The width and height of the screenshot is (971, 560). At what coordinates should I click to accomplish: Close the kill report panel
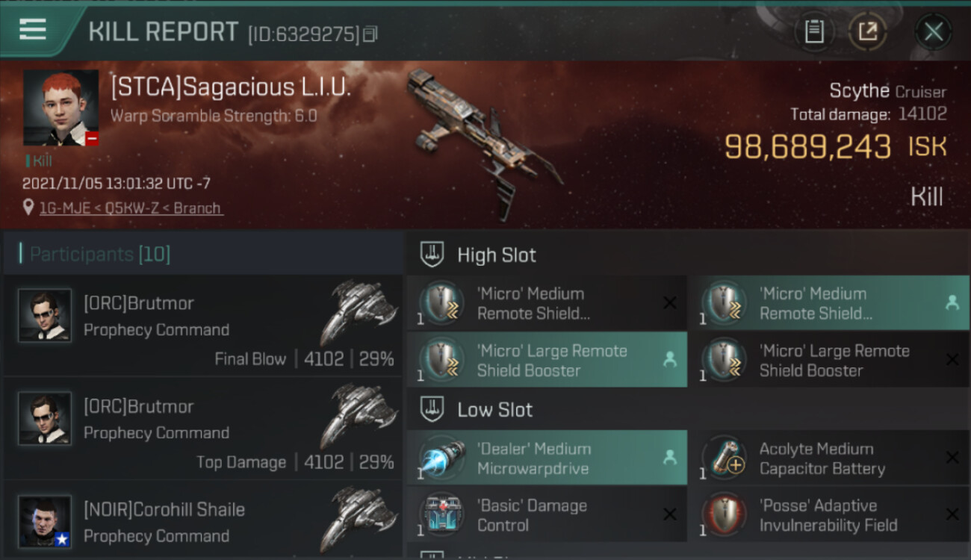click(x=933, y=31)
